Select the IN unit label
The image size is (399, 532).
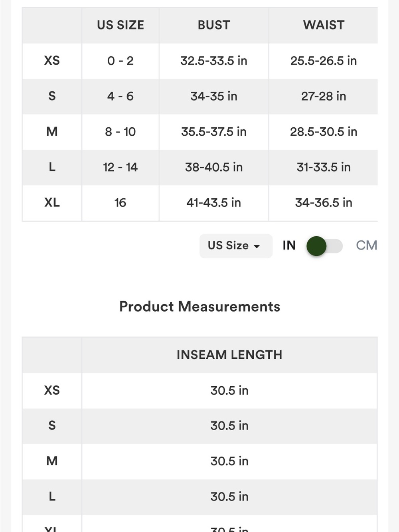click(x=289, y=245)
